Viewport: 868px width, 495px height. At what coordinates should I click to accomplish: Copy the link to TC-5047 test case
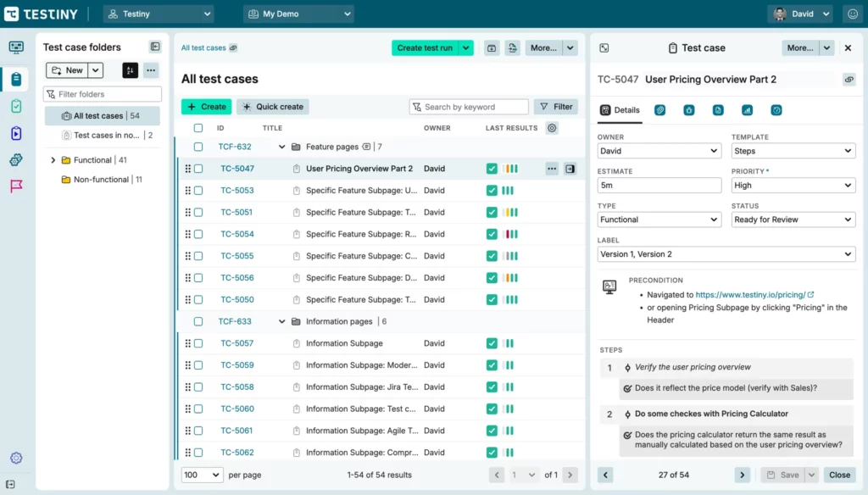click(x=849, y=80)
